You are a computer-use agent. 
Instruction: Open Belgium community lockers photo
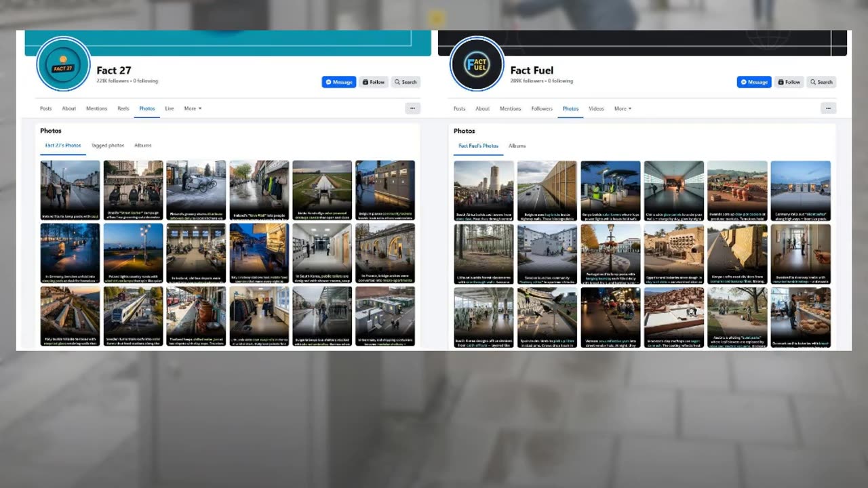click(385, 190)
